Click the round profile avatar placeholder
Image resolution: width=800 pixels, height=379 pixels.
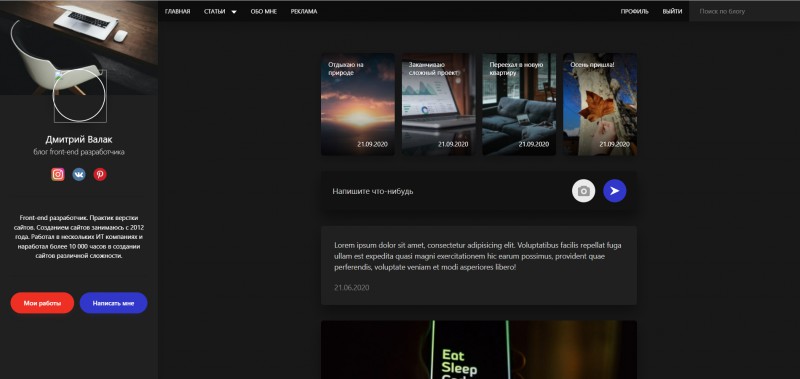click(80, 95)
